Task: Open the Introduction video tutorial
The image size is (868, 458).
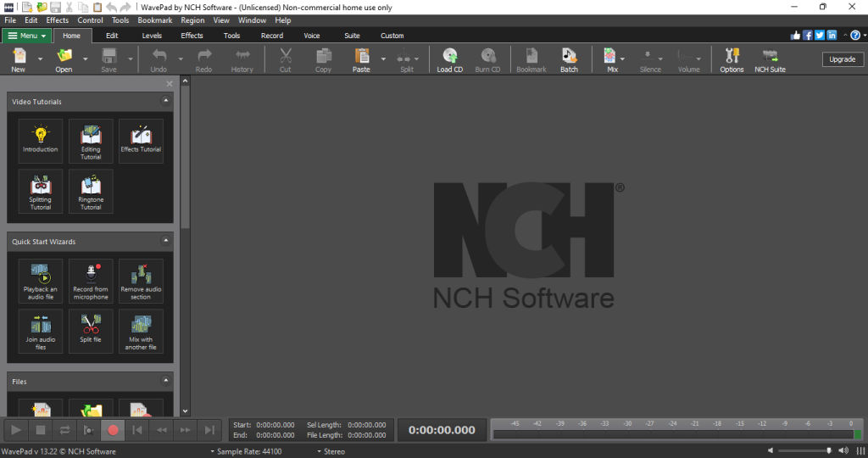Action: (41, 140)
